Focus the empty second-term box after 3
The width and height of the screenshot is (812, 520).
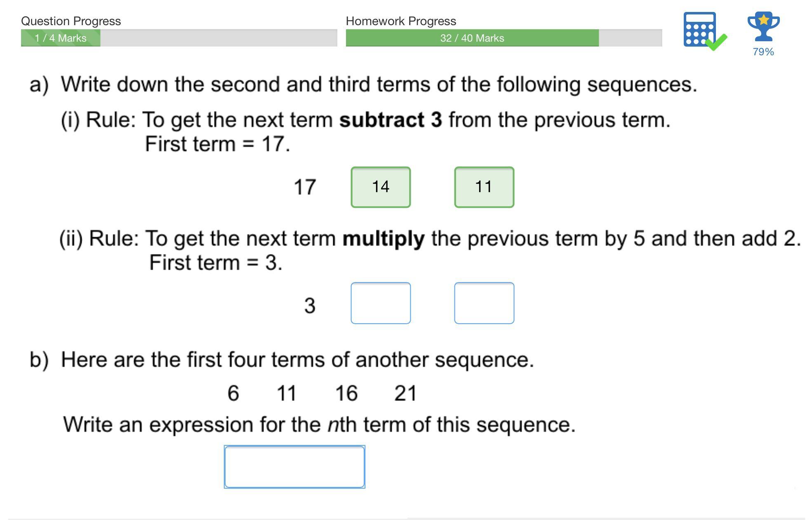380,303
